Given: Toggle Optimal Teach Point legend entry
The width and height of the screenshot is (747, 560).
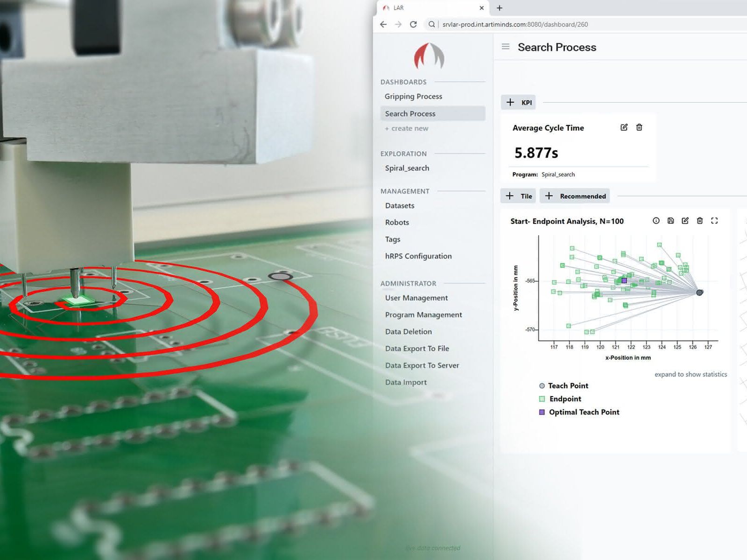Looking at the screenshot, I should [x=579, y=412].
